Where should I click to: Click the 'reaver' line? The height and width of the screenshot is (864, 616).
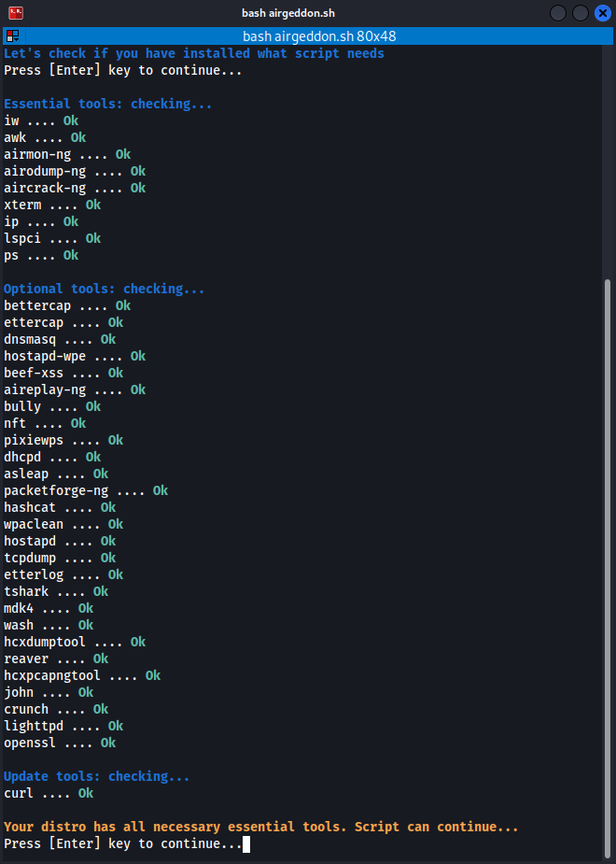tap(56, 659)
